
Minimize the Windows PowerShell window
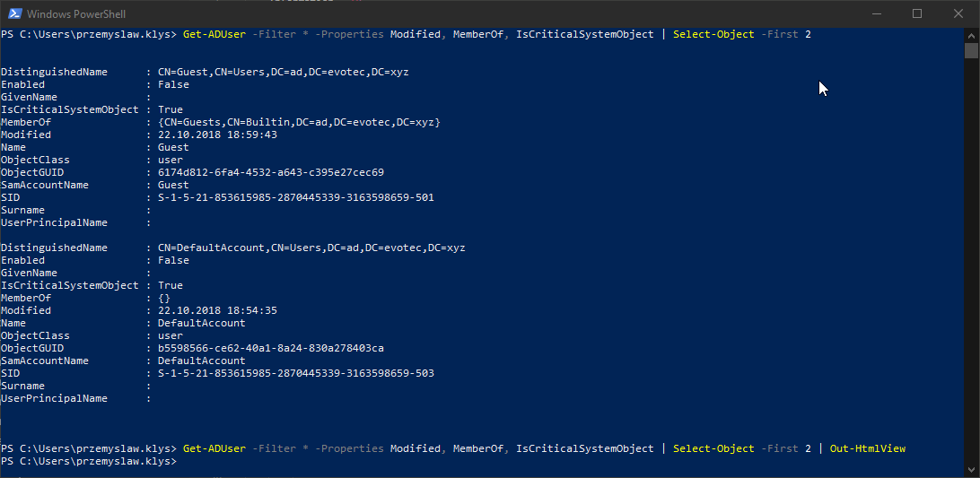click(x=875, y=13)
